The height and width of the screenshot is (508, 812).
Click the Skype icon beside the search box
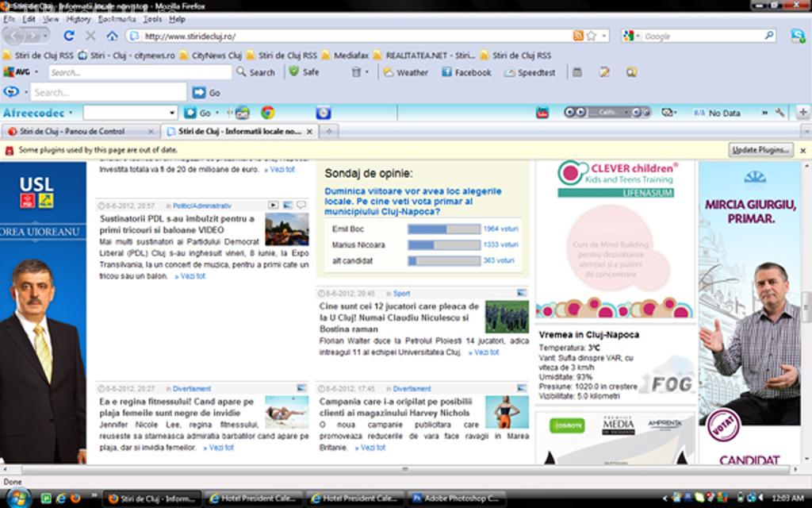(797, 36)
